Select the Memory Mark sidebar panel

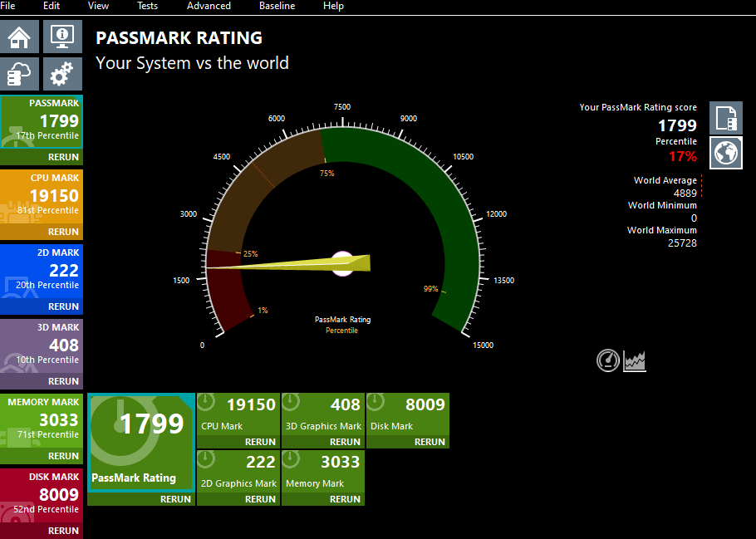pos(42,422)
